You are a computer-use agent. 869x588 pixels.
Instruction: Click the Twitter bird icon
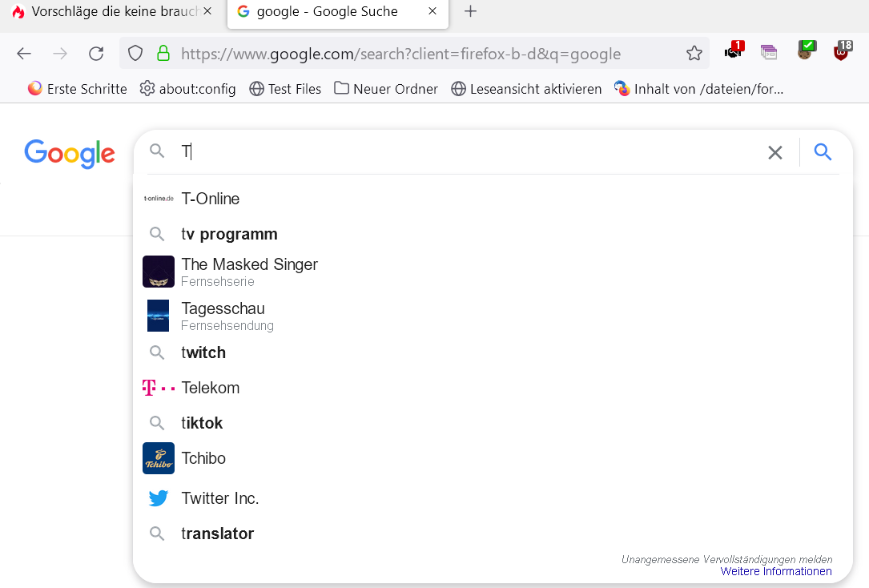159,498
